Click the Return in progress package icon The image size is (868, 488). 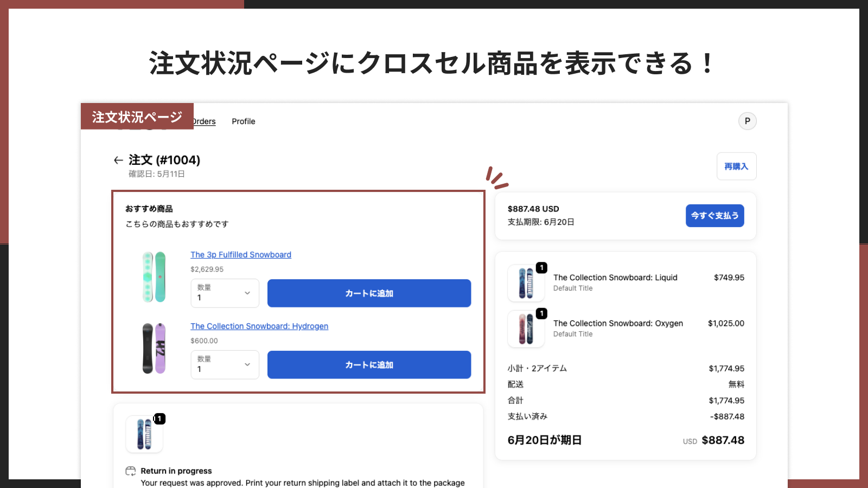131,471
